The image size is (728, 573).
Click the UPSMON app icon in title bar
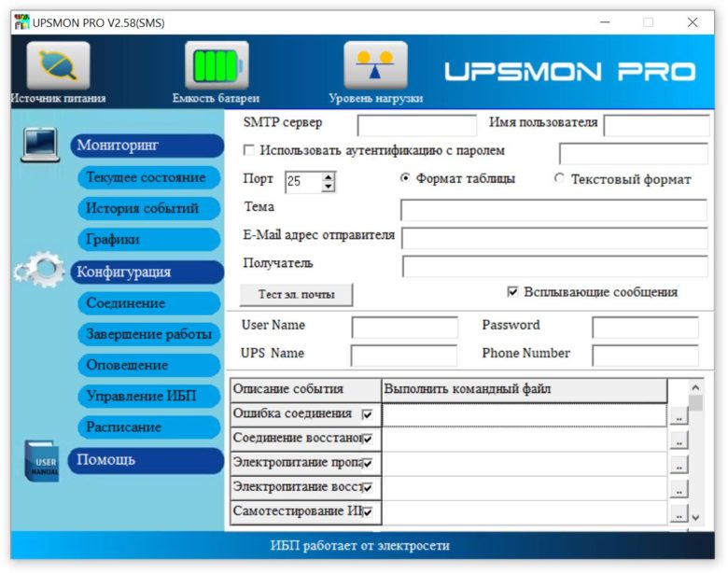(21, 22)
